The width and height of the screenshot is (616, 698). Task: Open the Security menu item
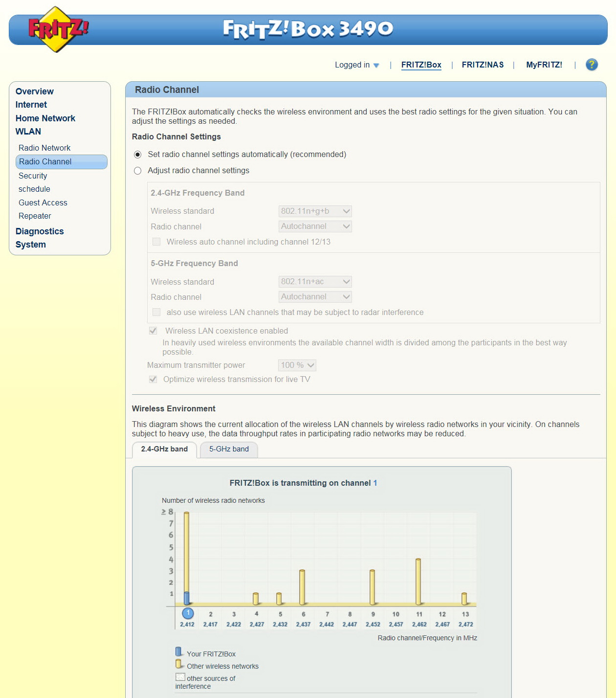click(33, 176)
